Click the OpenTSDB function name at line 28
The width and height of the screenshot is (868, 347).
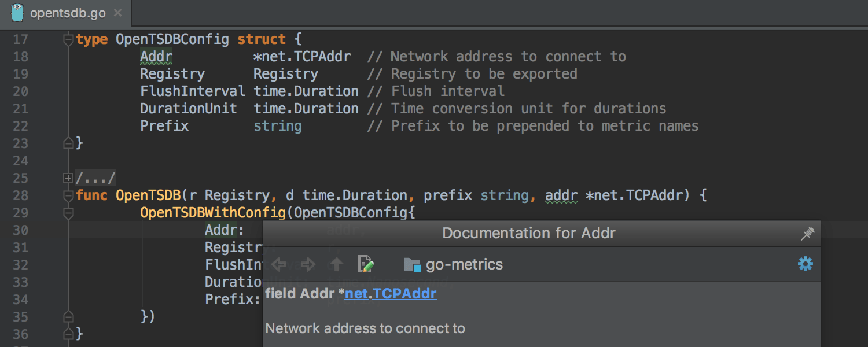149,195
